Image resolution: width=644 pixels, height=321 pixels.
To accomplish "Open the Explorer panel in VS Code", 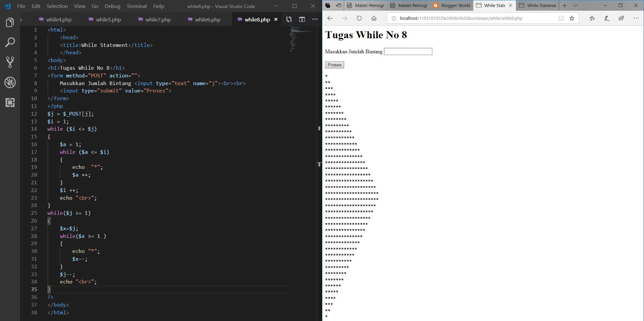I will [x=10, y=23].
